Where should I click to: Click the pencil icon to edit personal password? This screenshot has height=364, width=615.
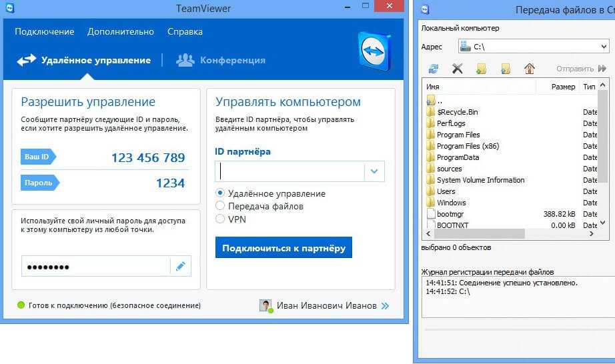[x=180, y=267]
